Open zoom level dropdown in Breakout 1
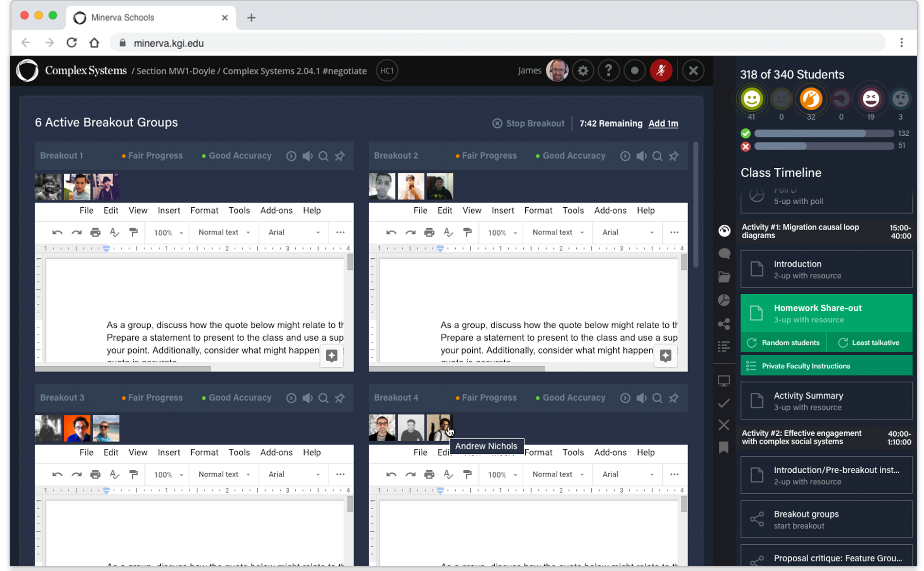The height and width of the screenshot is (571, 924). tap(168, 232)
